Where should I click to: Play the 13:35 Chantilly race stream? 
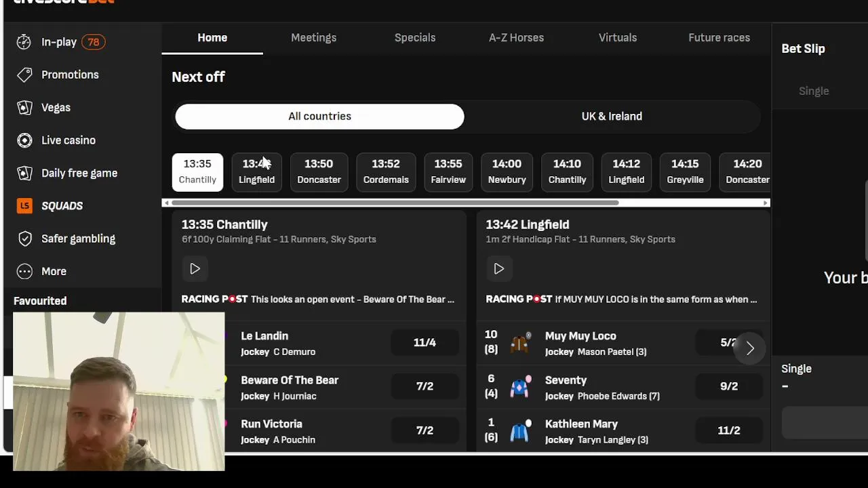point(195,269)
